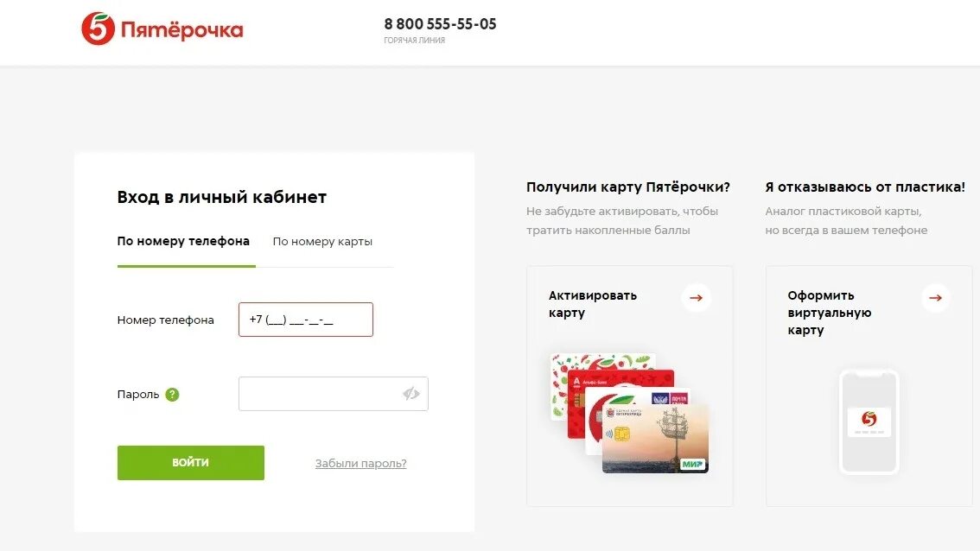
Task: Open Активировать карту link text
Action: (593, 304)
